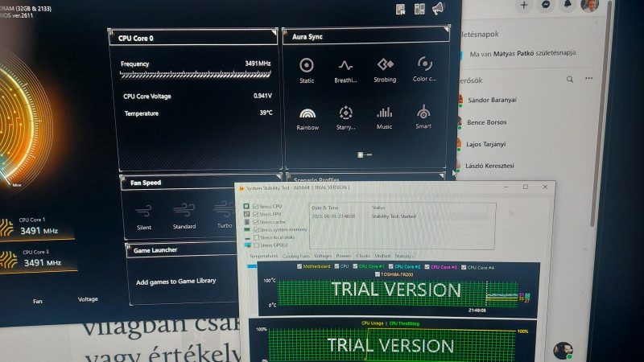The image size is (644, 362).
Task: Open chat with Bence Borsos
Action: (487, 122)
